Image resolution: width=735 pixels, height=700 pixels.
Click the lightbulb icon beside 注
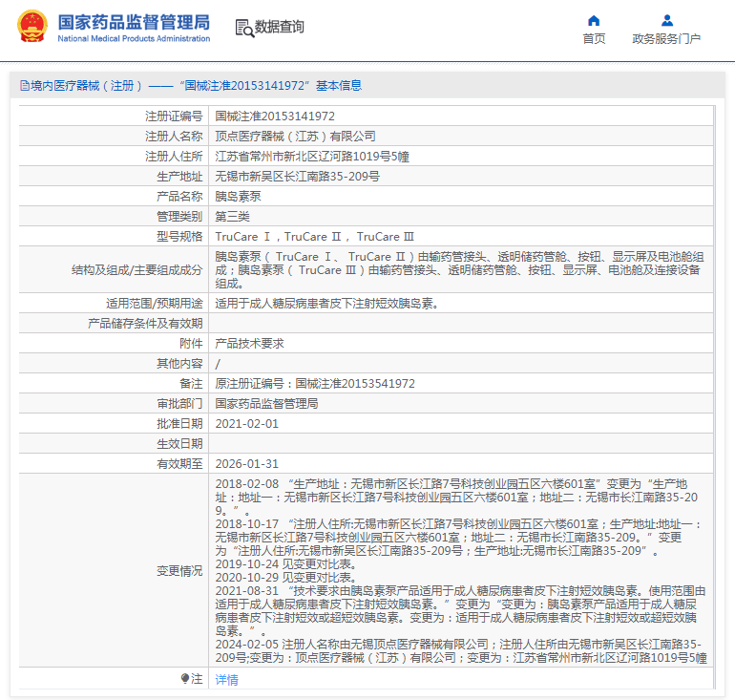[x=185, y=679]
